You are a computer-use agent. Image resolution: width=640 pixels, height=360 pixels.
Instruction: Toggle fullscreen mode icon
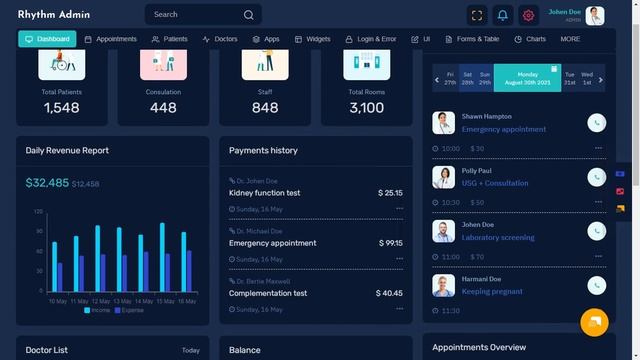click(477, 16)
